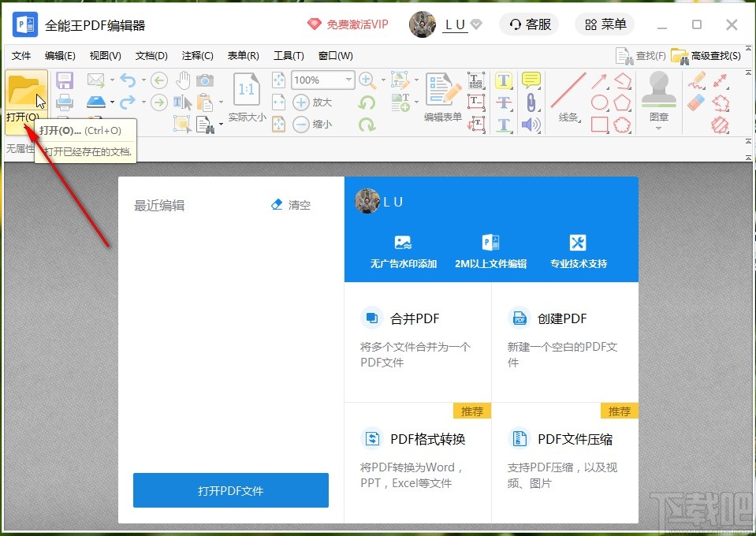The image size is (756, 536).
Task: Click the purple Save floppy disk icon
Action: [64, 80]
